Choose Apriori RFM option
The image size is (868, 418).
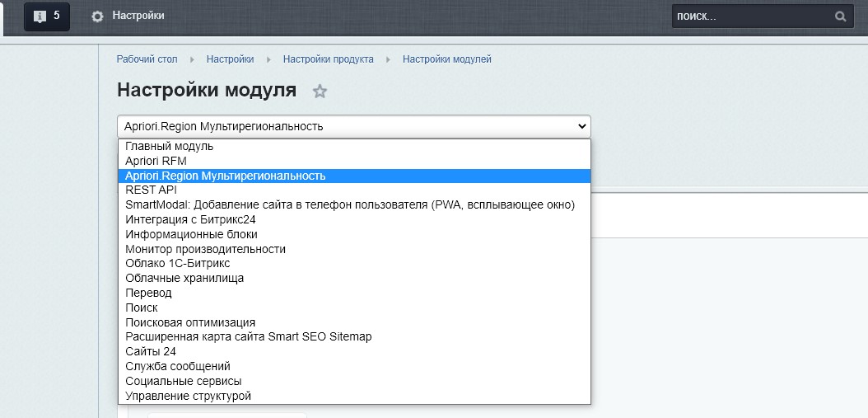(156, 161)
